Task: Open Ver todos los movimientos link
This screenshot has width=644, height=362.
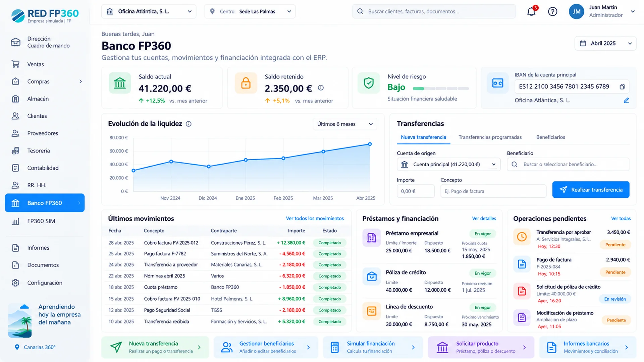Action: pyautogui.click(x=315, y=218)
